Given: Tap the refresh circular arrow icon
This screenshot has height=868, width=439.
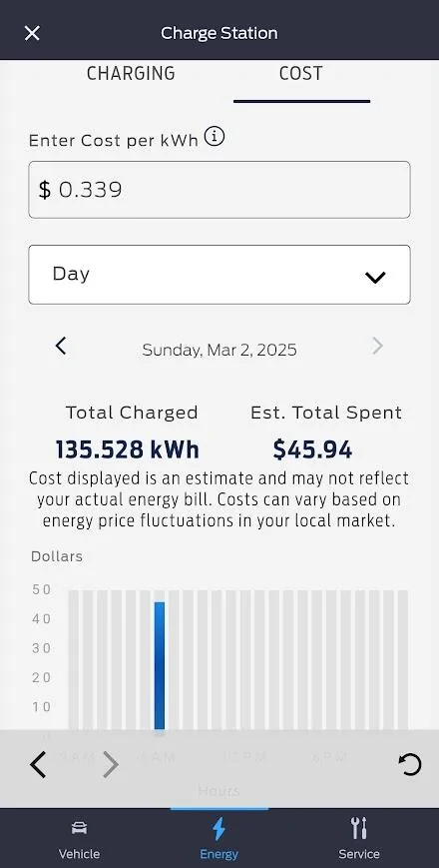Looking at the screenshot, I should 410,765.
